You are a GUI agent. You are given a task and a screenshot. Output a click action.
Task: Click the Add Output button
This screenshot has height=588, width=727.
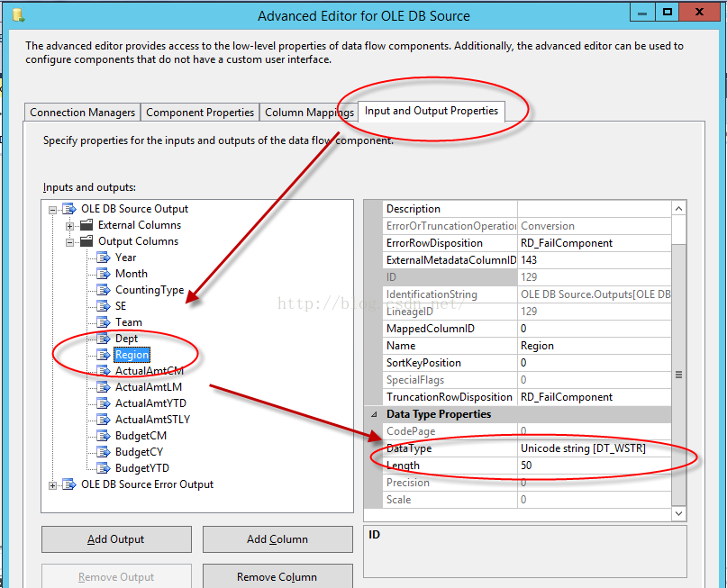click(116, 539)
